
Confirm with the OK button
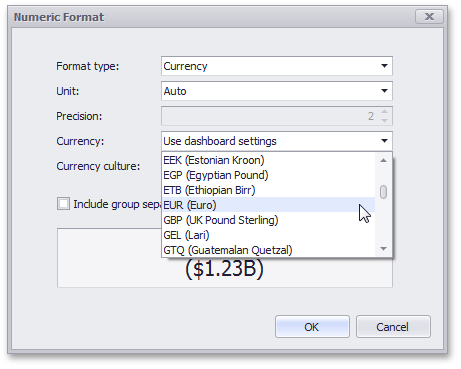tap(312, 327)
